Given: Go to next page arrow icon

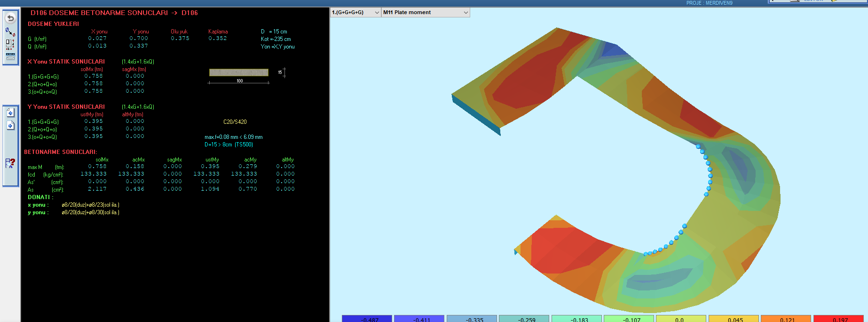Looking at the screenshot, I should (10, 125).
